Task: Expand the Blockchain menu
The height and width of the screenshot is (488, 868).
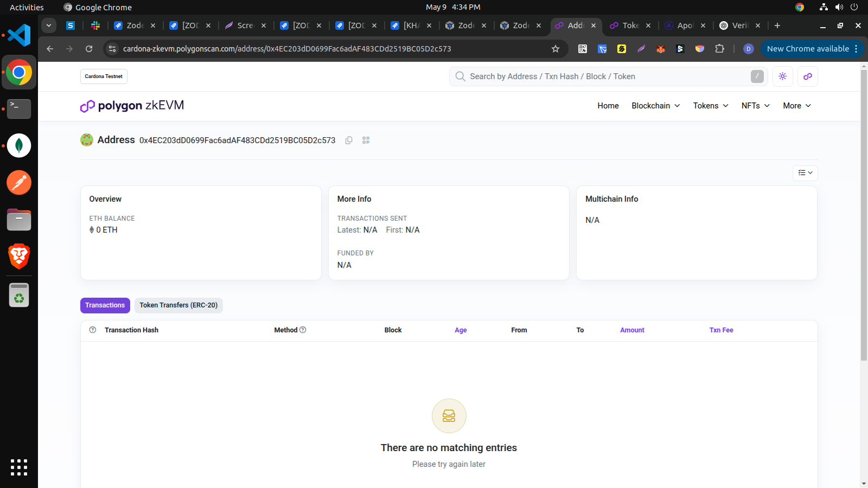Action: click(x=656, y=106)
